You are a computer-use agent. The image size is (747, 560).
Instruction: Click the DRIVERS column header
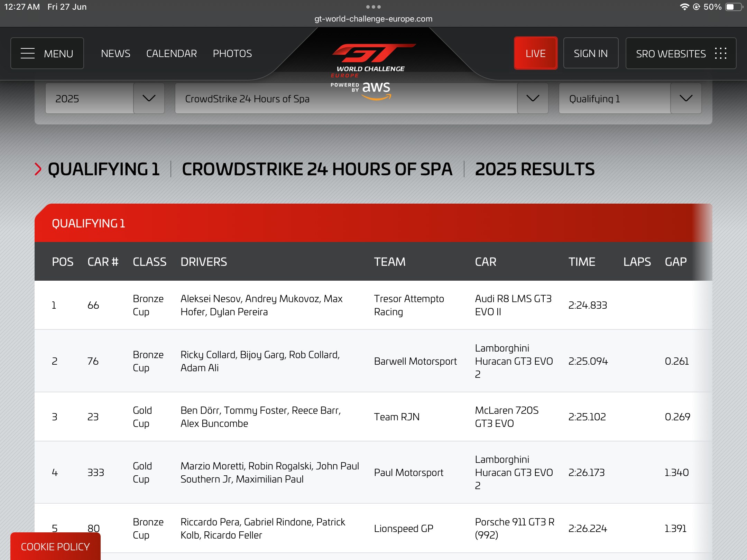pos(204,262)
